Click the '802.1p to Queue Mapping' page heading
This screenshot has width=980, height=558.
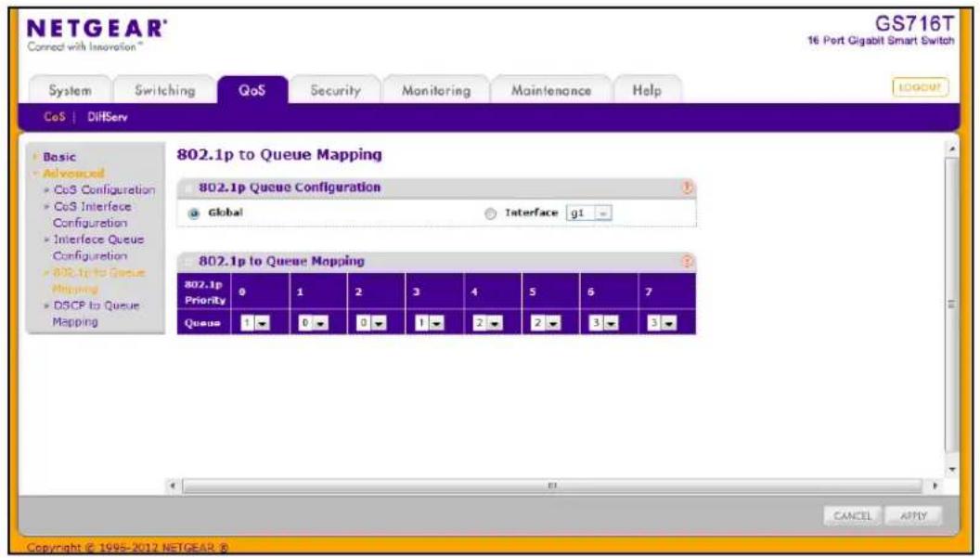(279, 154)
